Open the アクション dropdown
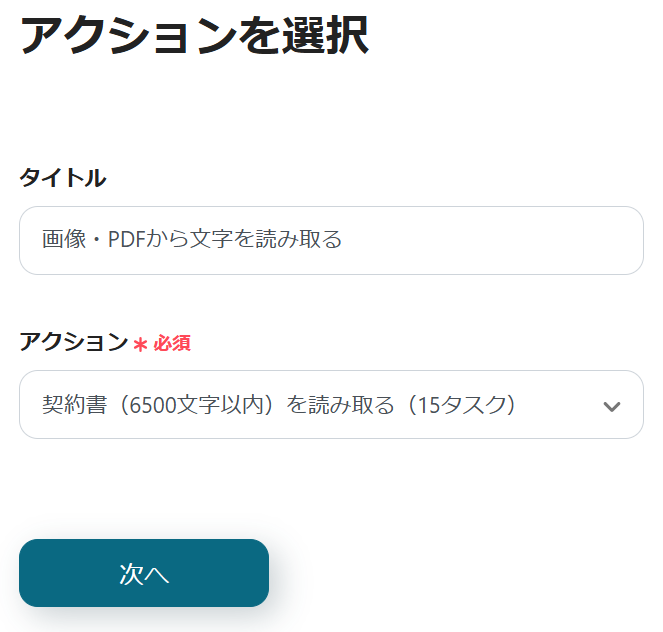663x632 pixels. pyautogui.click(x=330, y=405)
